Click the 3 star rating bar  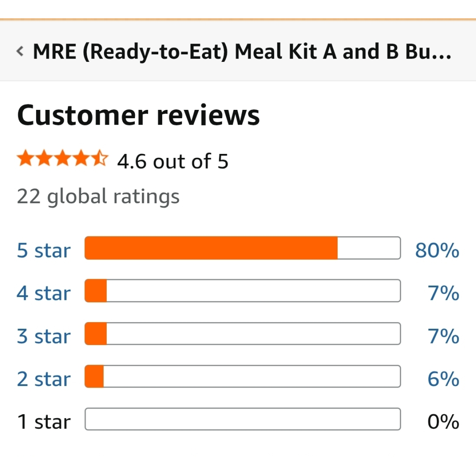pyautogui.click(x=243, y=334)
